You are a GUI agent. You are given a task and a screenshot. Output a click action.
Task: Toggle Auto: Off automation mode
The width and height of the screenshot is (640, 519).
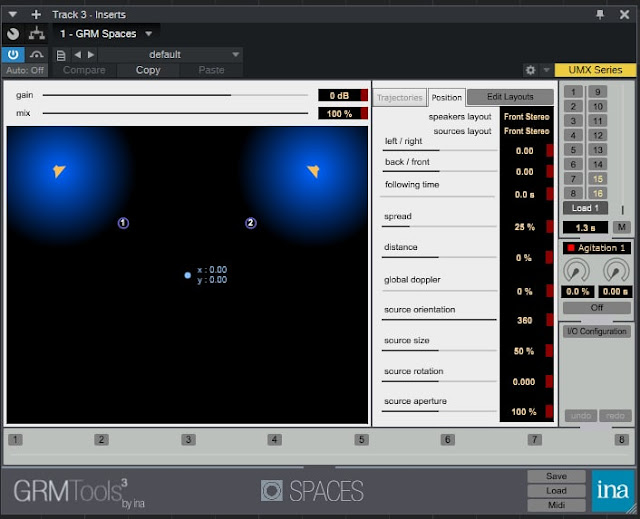coord(25,70)
